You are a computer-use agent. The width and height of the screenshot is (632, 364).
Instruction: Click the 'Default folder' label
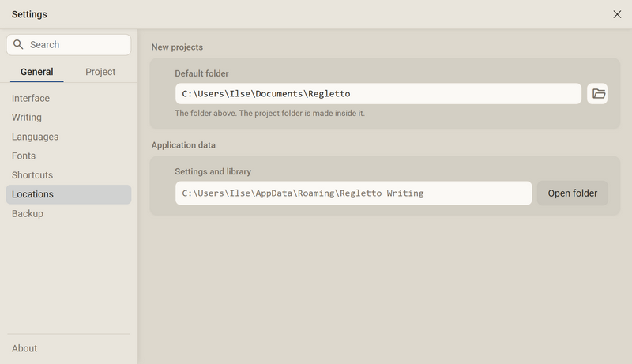pos(201,73)
